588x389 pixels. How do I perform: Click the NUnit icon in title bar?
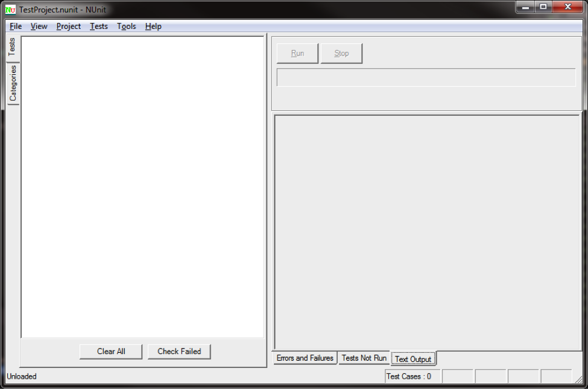[x=10, y=10]
